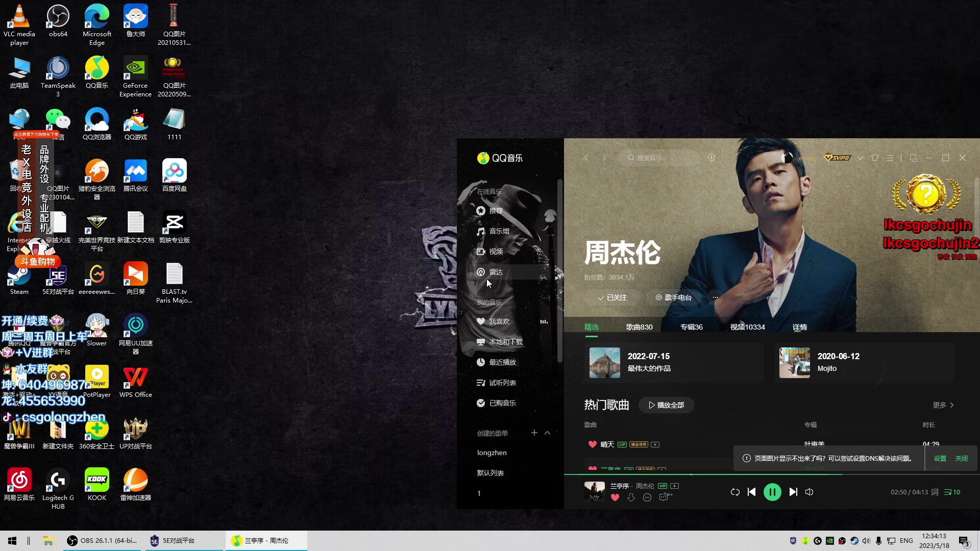Open the main menu hamburger icon

click(890, 158)
